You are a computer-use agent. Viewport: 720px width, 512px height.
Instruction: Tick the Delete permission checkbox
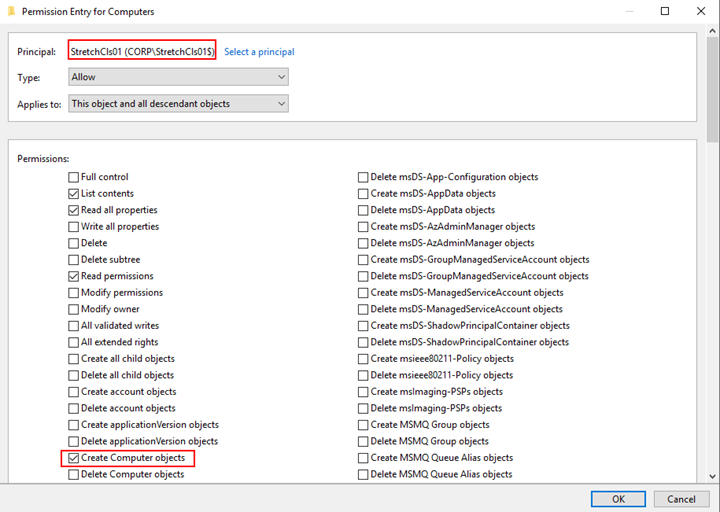coord(73,243)
